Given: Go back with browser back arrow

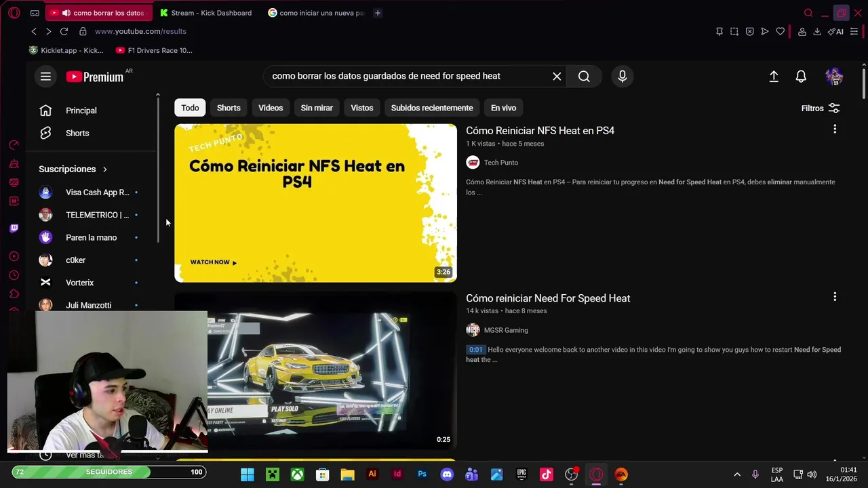Looking at the screenshot, I should [34, 31].
